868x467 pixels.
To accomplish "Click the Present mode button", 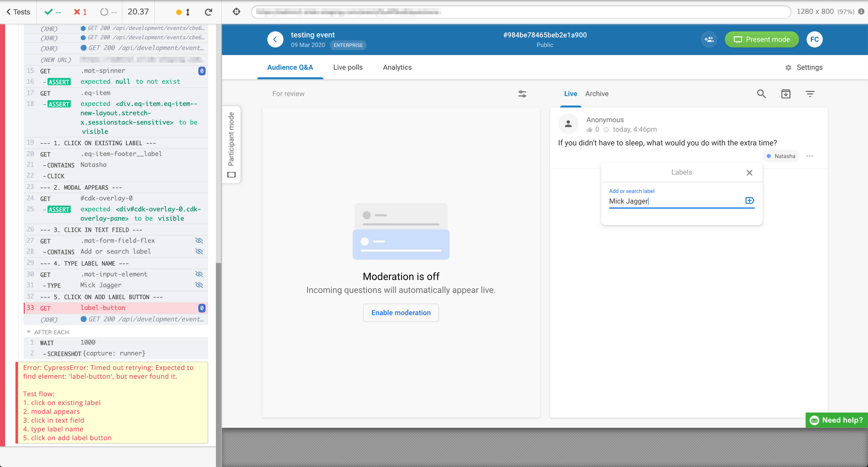I will point(761,39).
